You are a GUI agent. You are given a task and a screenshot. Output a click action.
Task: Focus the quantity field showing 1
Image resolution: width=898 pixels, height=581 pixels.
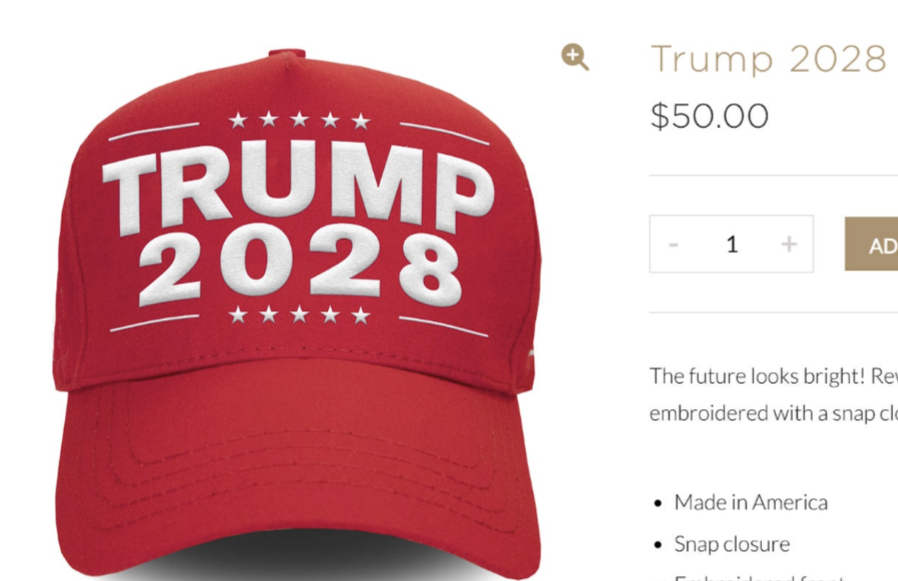pyautogui.click(x=731, y=244)
